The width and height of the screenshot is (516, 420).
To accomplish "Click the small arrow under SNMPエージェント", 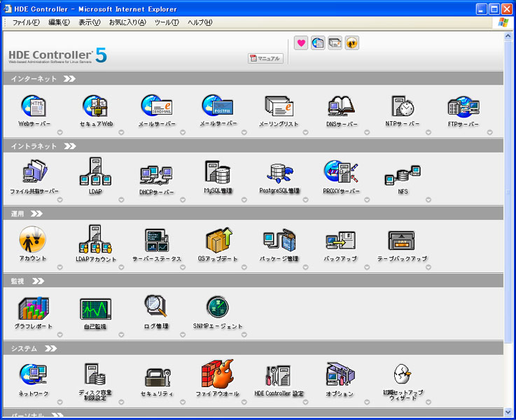I will click(244, 335).
